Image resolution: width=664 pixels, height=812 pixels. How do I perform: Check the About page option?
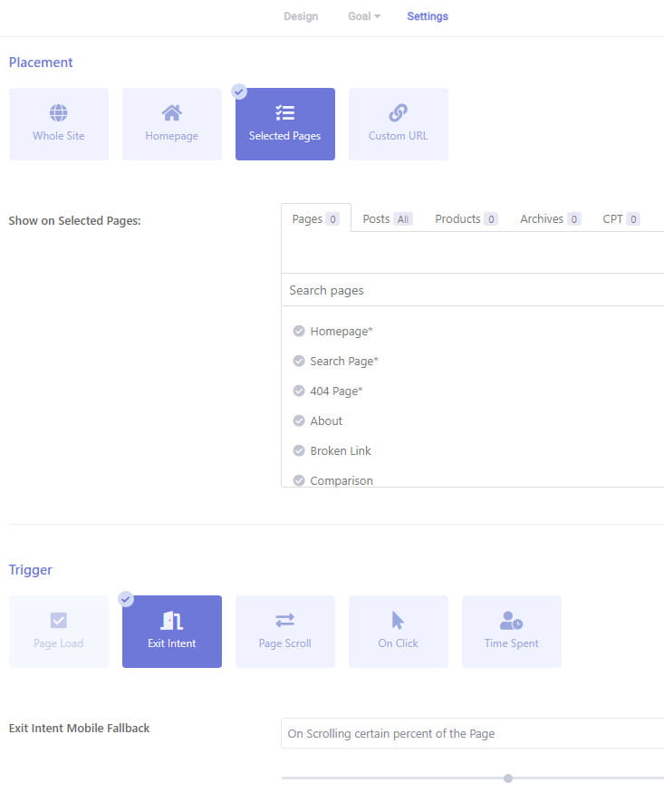pyautogui.click(x=299, y=420)
